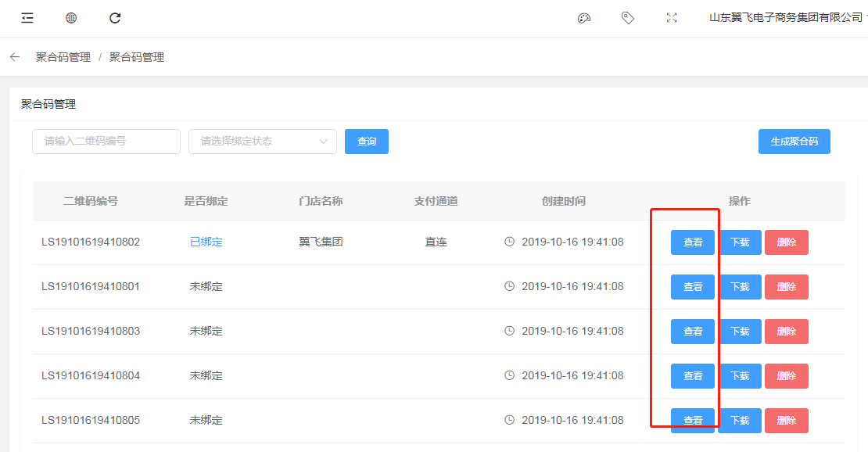The width and height of the screenshot is (868, 452).
Task: Click the 翼飞集团 store name cell
Action: tap(321, 242)
